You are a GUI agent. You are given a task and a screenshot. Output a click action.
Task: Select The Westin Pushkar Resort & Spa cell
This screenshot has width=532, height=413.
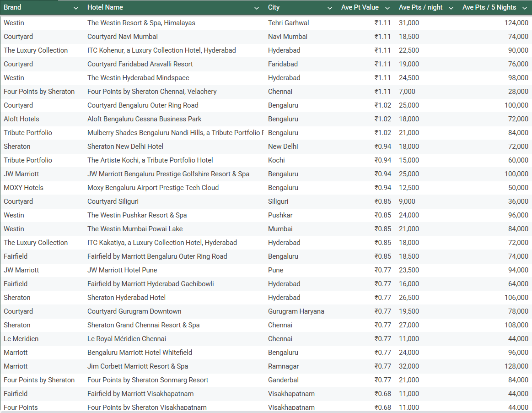click(x=137, y=215)
